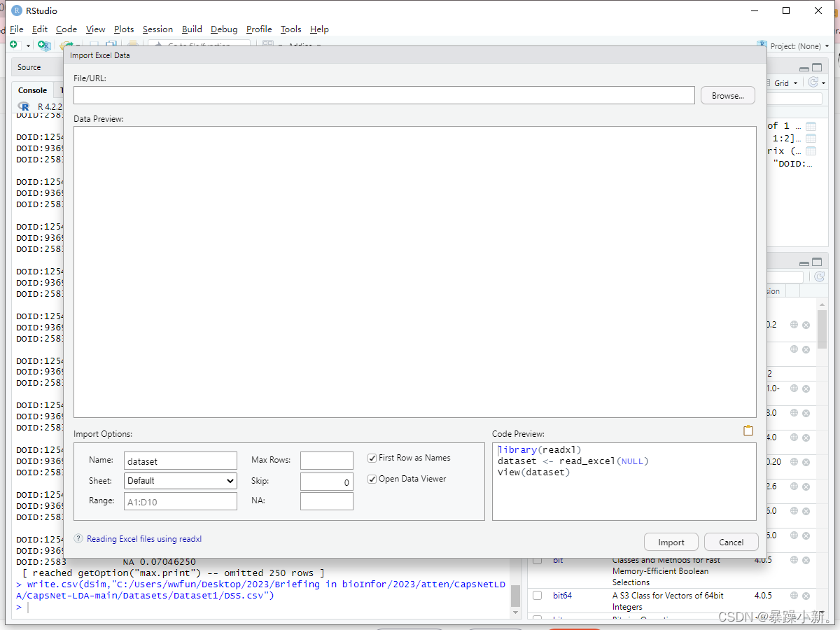Copy code preview to clipboard icon
The height and width of the screenshot is (630, 840).
pyautogui.click(x=748, y=430)
